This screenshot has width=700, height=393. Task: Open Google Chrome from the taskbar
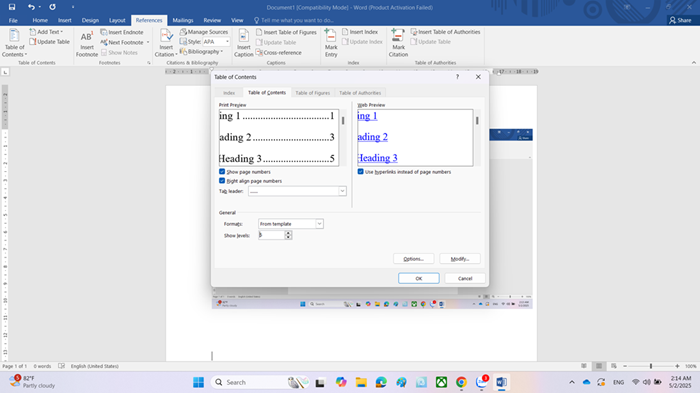[461, 382]
